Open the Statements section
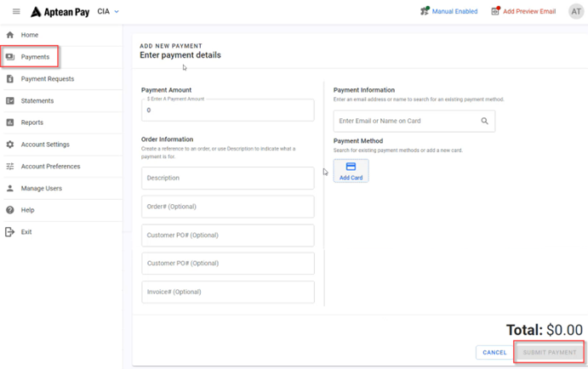The width and height of the screenshot is (588, 369). tap(37, 101)
